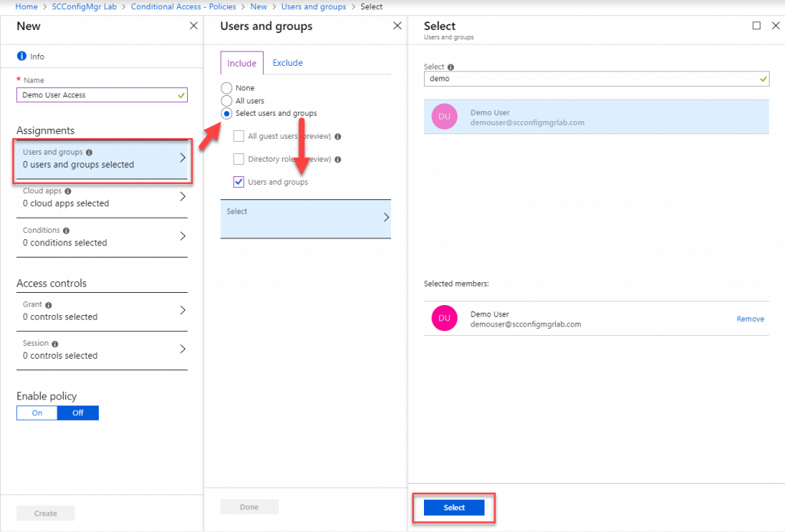Click the pink DU avatar for Demo User
The height and width of the screenshot is (532, 785).
coord(444,116)
